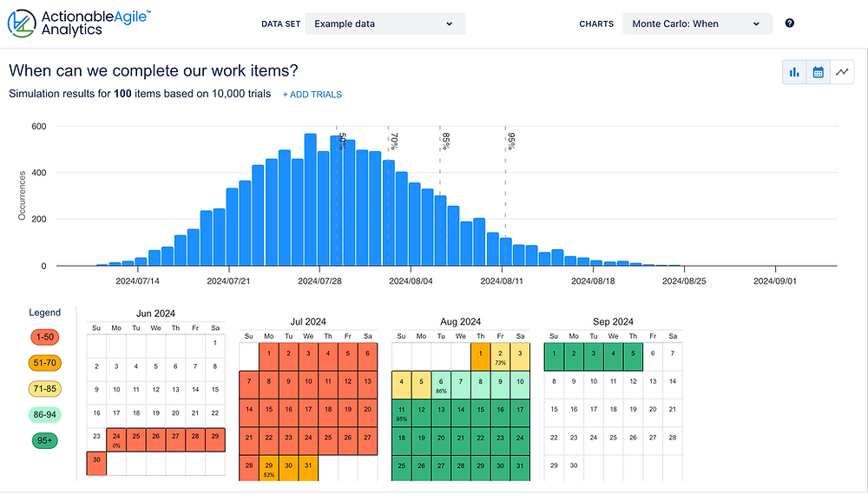Open the Example data dataset dropdown
The image size is (868, 495).
coord(384,23)
